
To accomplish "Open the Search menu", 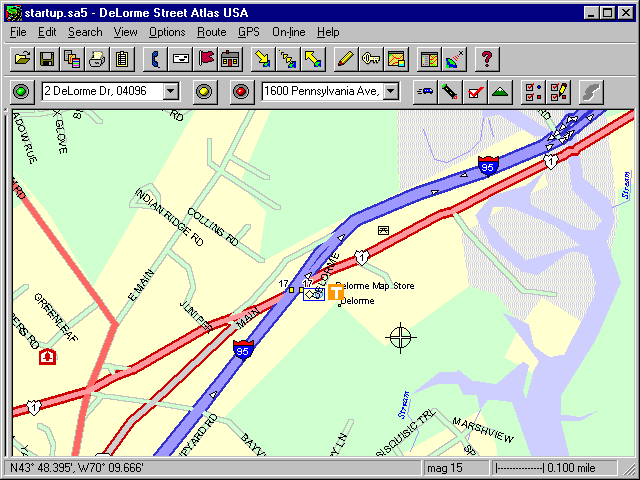I will (x=85, y=32).
